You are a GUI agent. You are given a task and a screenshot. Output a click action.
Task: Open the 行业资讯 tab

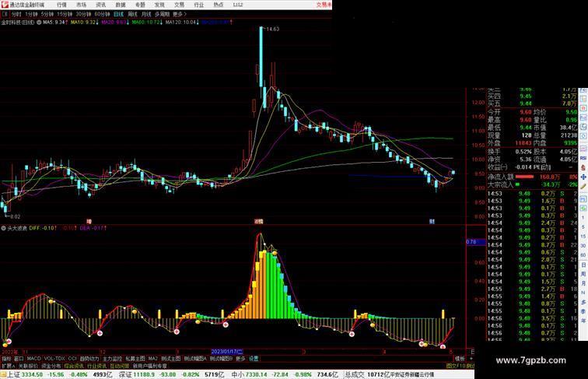(96, 366)
